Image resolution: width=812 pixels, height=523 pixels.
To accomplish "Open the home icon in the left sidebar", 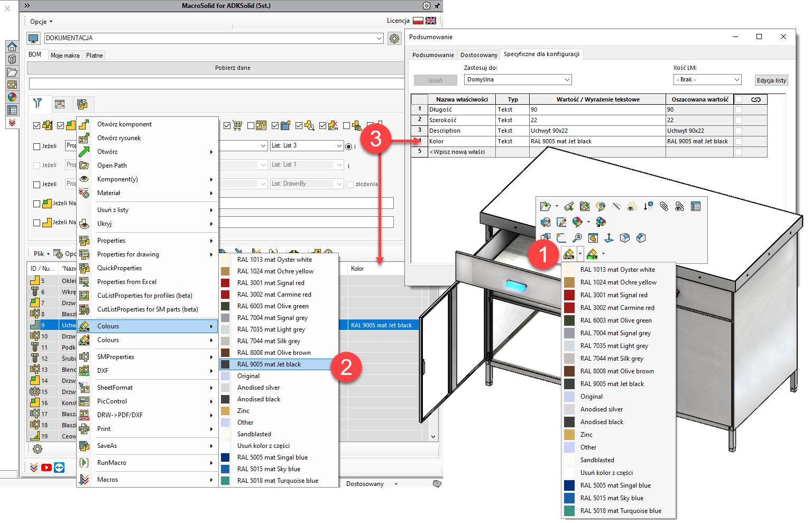I will (12, 47).
